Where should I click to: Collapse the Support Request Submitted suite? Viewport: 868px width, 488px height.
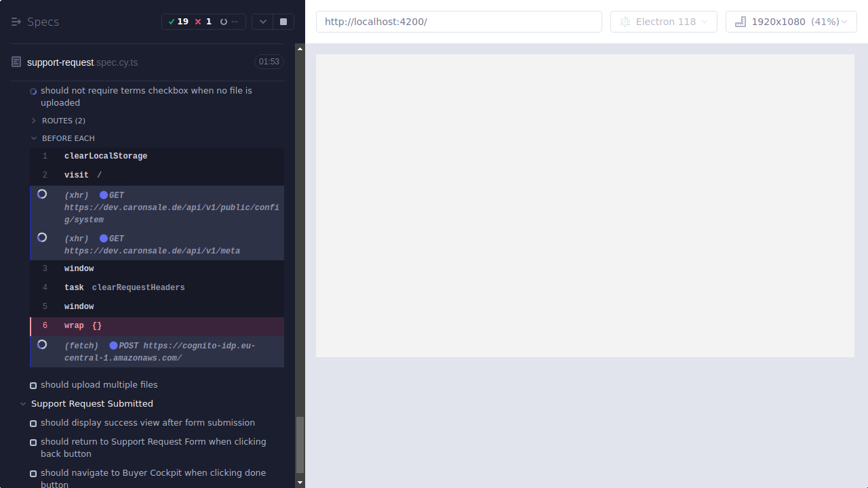22,403
